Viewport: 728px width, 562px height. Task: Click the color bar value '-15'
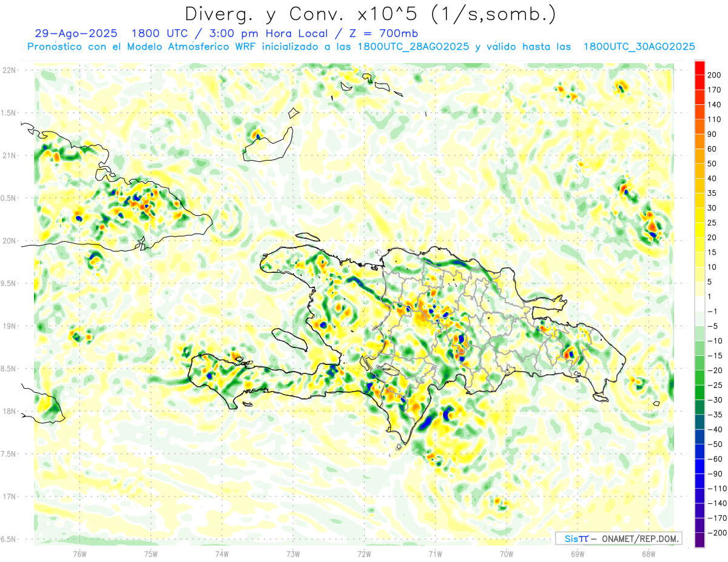(715, 356)
